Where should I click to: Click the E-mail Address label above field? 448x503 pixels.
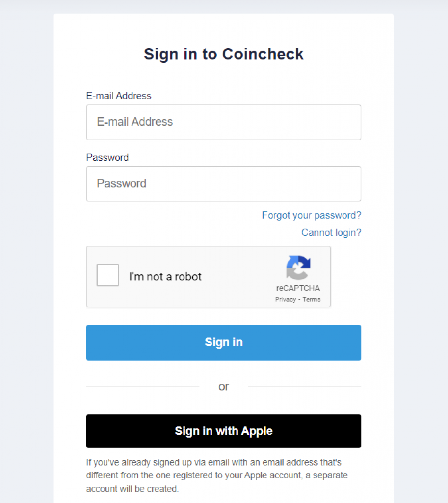tap(119, 96)
